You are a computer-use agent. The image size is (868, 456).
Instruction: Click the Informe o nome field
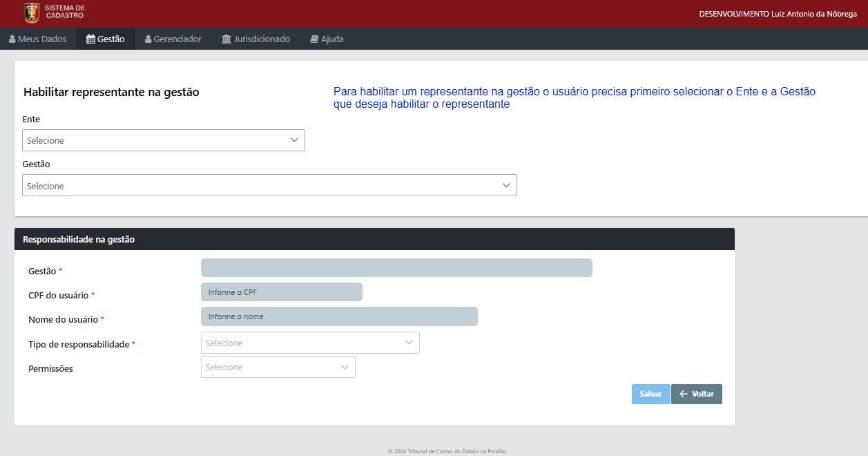(339, 316)
